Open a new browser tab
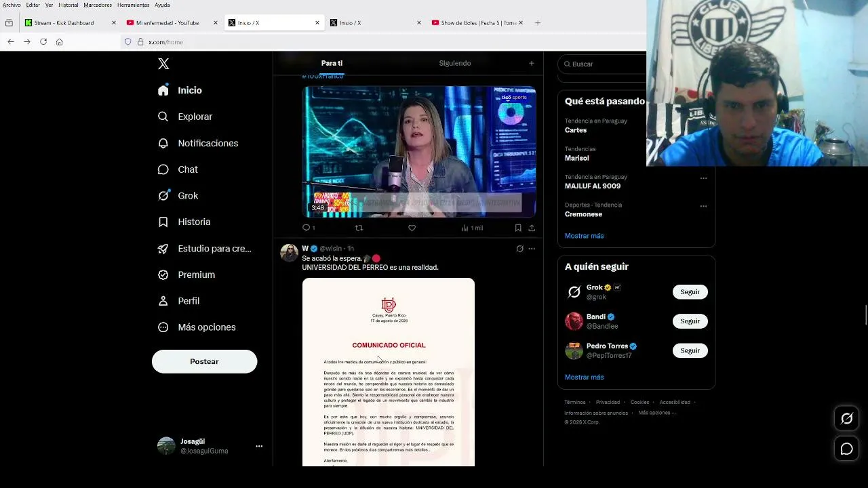This screenshot has width=868, height=488. [x=538, y=23]
